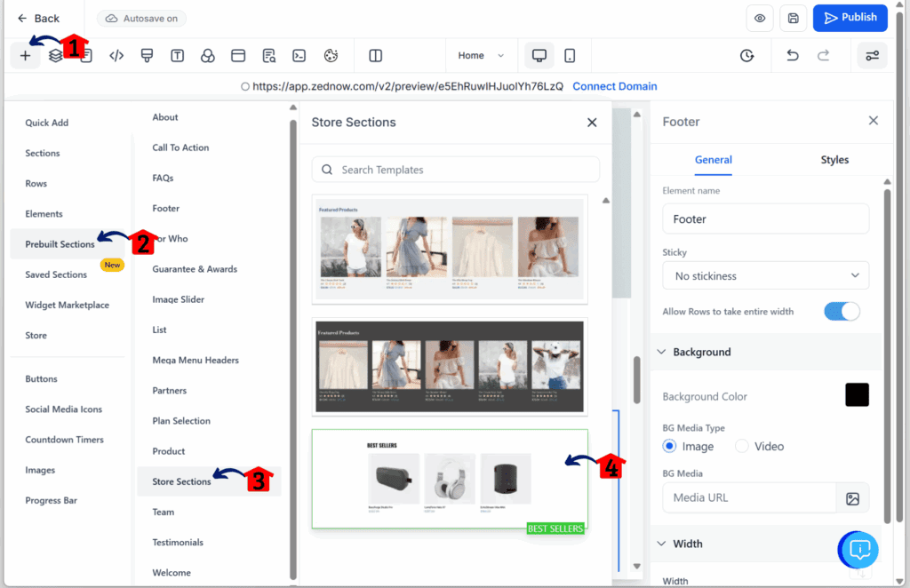The image size is (910, 588).
Task: Toggle the split columns layout icon
Action: [376, 56]
